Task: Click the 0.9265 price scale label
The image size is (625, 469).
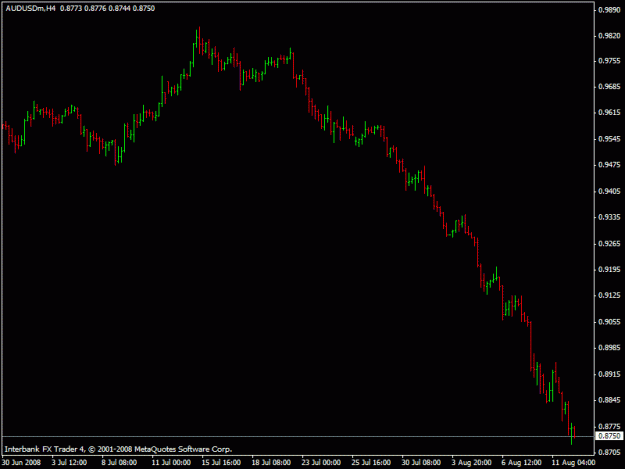Action: [609, 243]
